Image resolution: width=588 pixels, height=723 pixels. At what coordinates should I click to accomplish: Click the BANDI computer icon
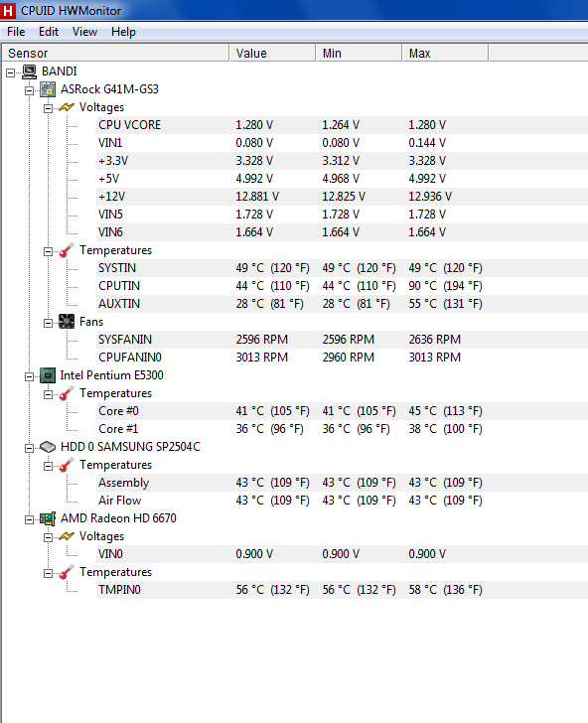point(30,72)
